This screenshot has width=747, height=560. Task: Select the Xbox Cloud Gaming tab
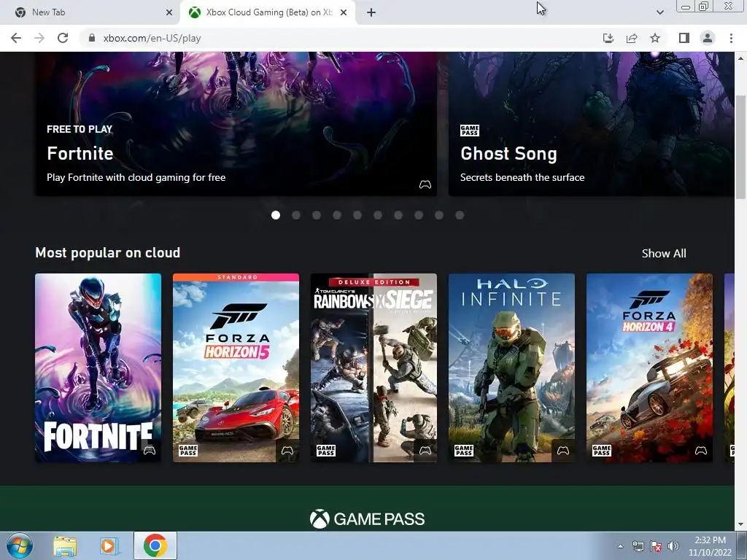[268, 12]
